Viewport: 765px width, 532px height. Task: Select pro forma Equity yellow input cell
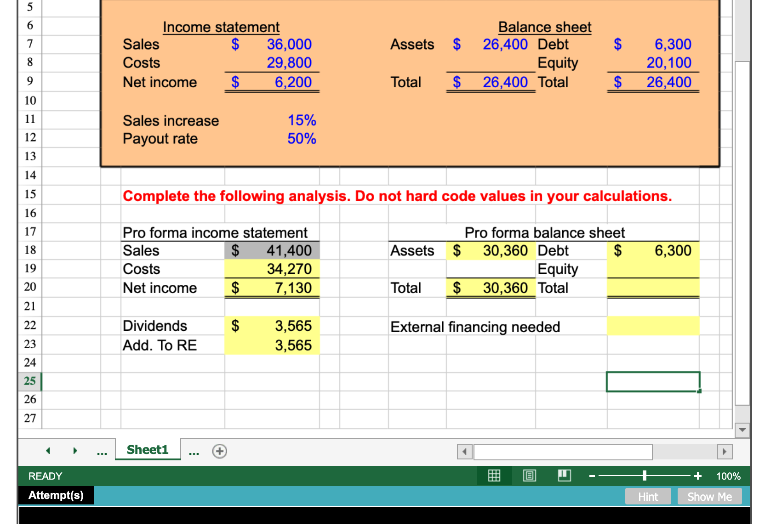(x=653, y=269)
